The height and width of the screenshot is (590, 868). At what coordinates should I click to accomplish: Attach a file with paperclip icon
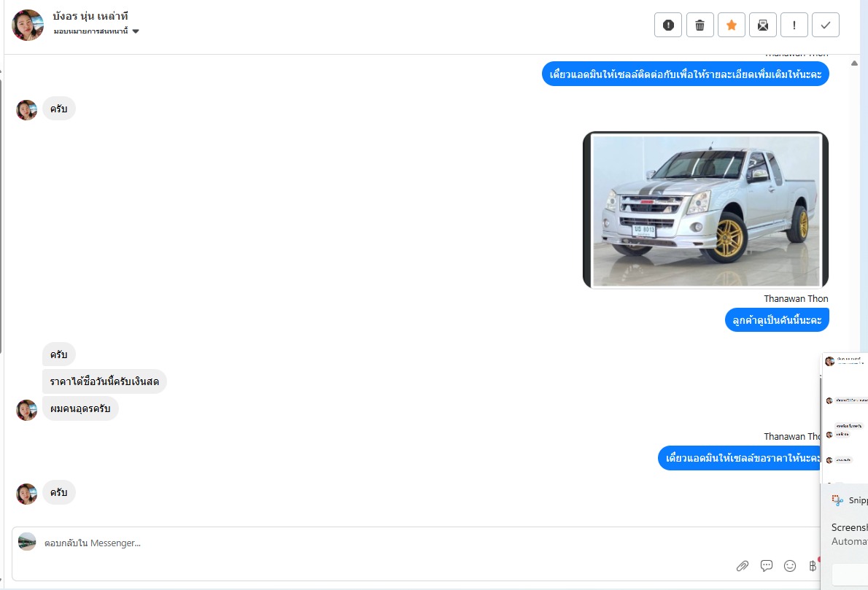pos(743,566)
